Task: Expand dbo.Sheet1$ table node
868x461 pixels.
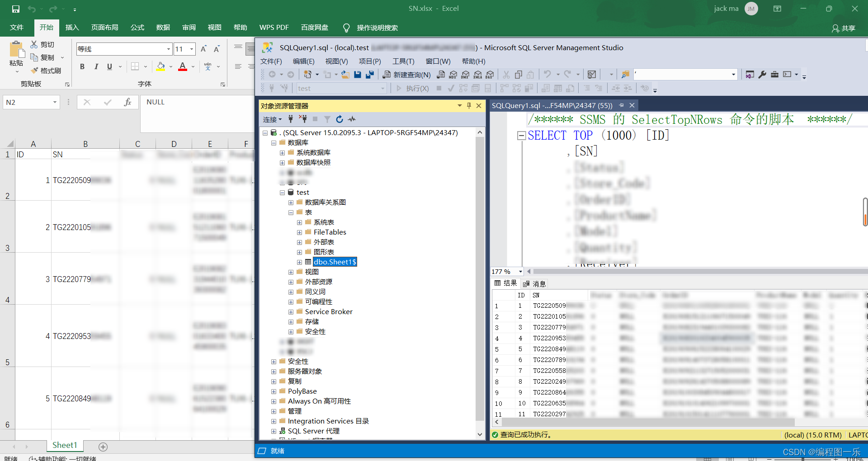Action: (x=299, y=262)
